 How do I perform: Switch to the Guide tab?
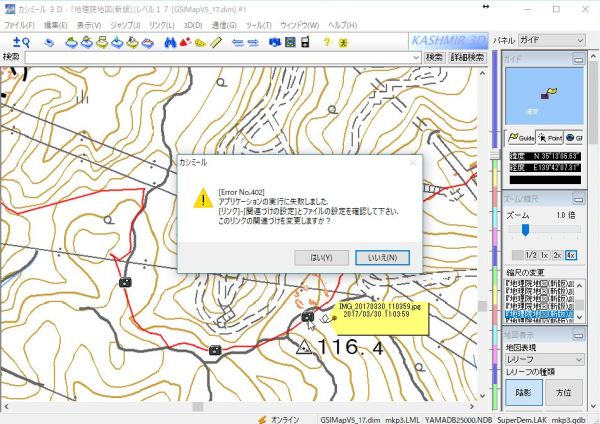(521, 138)
